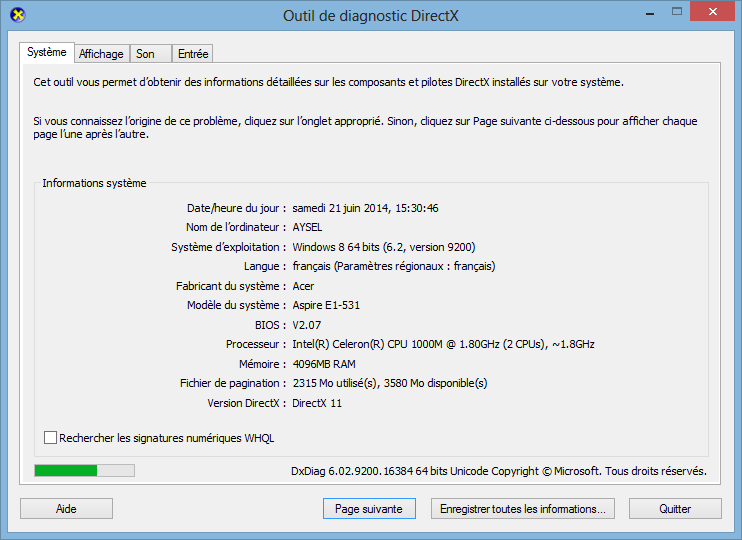Open the Entrée tab
Viewport: 742px width, 540px height.
point(193,54)
